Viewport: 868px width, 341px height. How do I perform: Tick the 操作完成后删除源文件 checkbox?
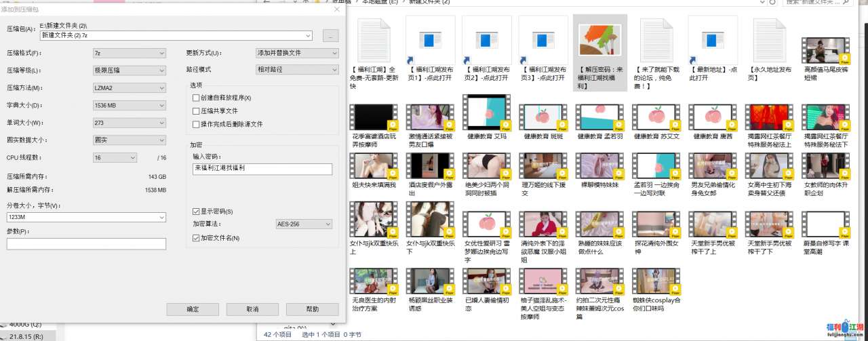click(x=196, y=124)
